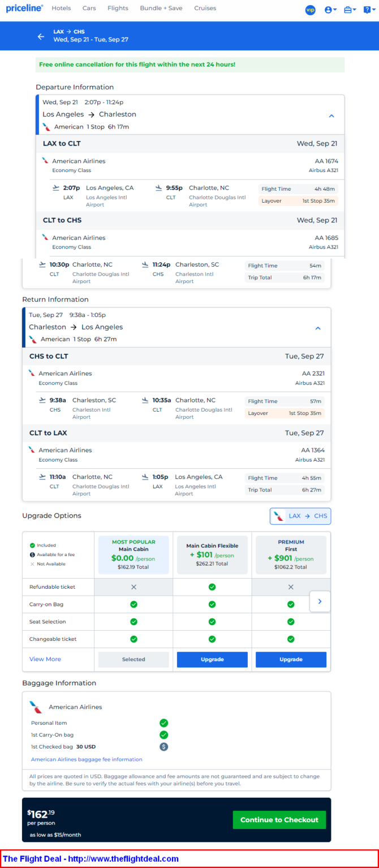Click Main Cabin refundable X mark

click(x=133, y=587)
